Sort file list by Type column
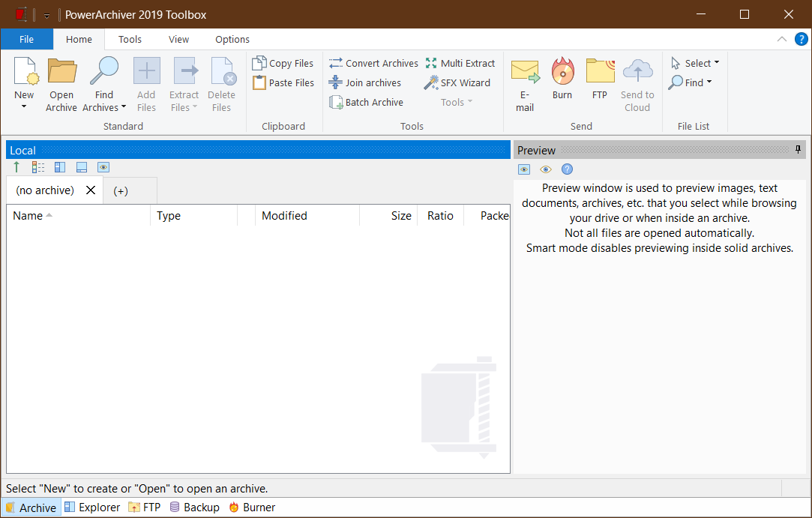812x518 pixels. [x=194, y=215]
